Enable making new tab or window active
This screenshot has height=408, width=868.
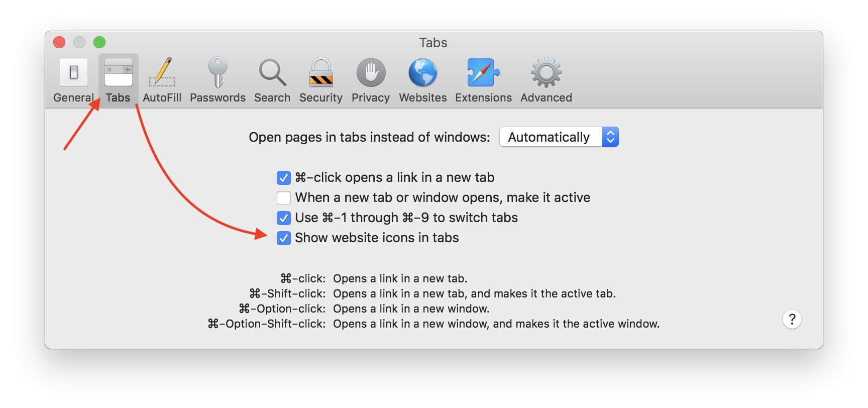tap(284, 198)
